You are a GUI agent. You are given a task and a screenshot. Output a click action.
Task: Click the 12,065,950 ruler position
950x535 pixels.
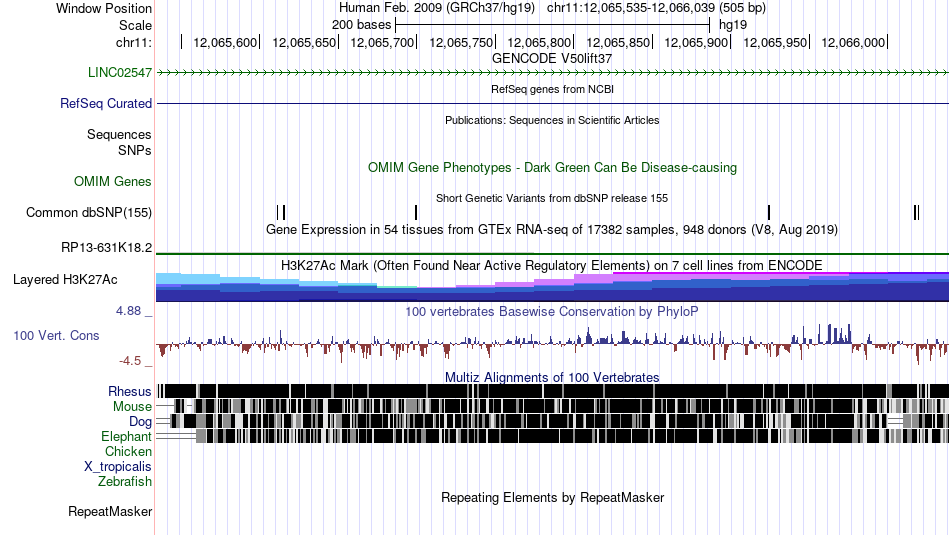coord(774,42)
